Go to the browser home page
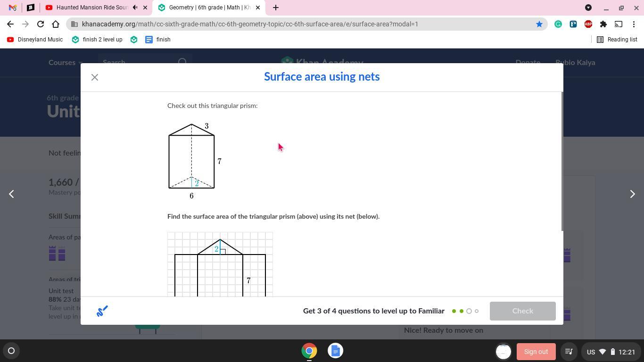The height and width of the screenshot is (362, 644). coord(56,24)
